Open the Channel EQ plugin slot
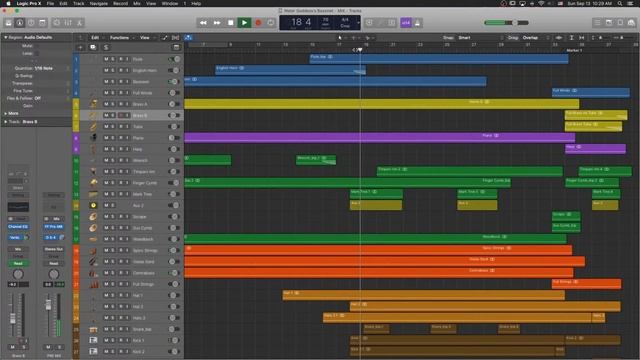 pyautogui.click(x=18, y=227)
